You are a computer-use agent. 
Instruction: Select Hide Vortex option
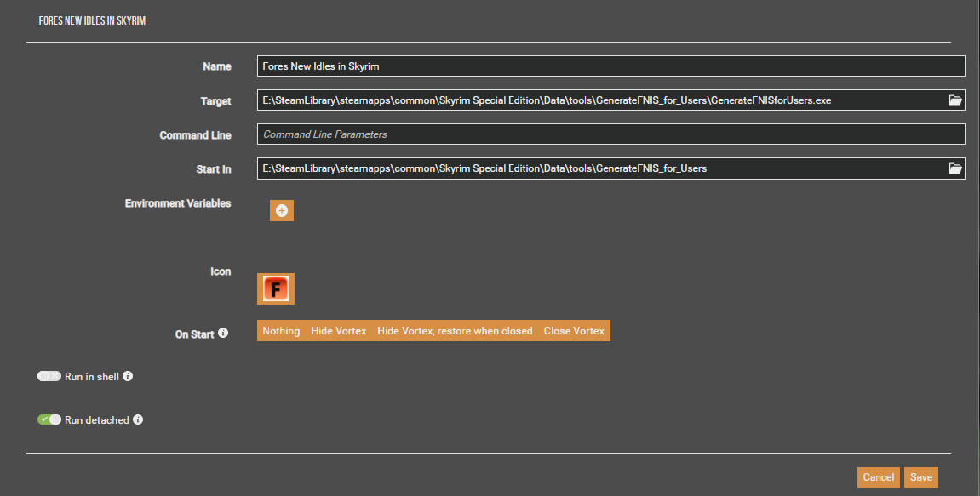pos(339,331)
